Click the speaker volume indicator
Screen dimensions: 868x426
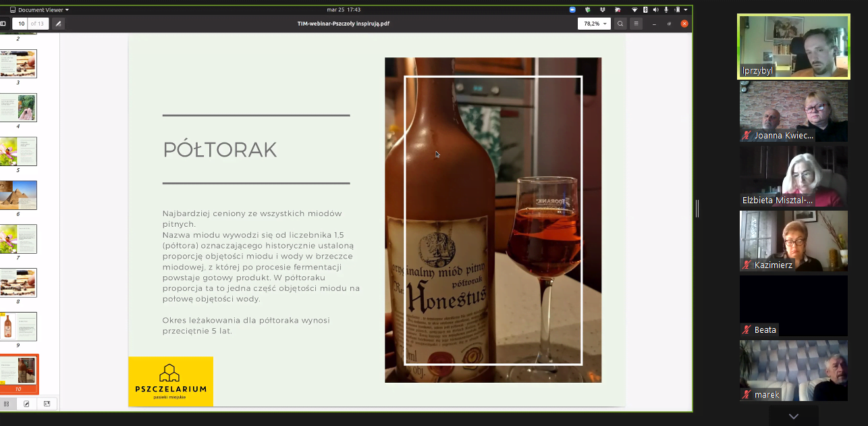pyautogui.click(x=655, y=9)
